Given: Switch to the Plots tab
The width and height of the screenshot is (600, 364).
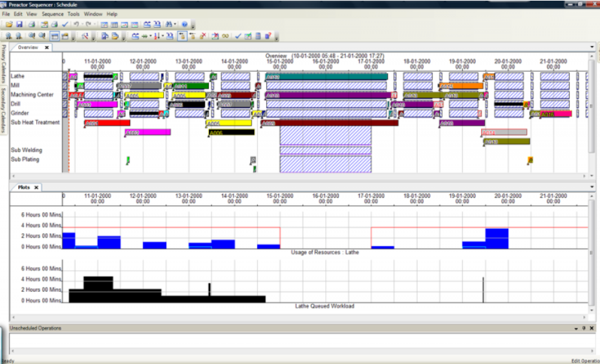Looking at the screenshot, I should click(24, 187).
